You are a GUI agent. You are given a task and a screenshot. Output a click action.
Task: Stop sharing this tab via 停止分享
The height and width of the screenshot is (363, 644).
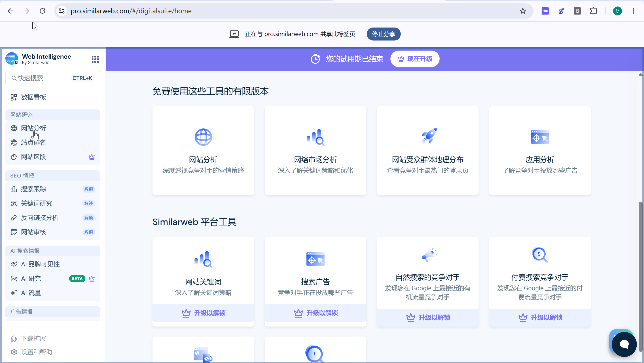click(x=383, y=34)
